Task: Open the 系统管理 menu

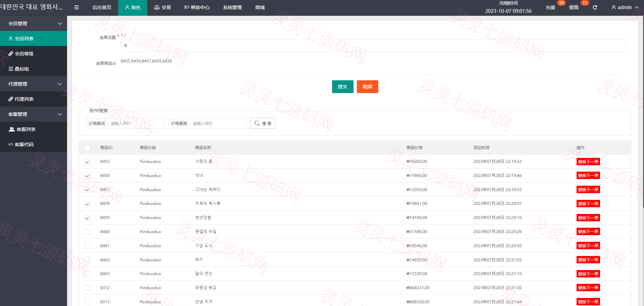Action: coord(232,7)
